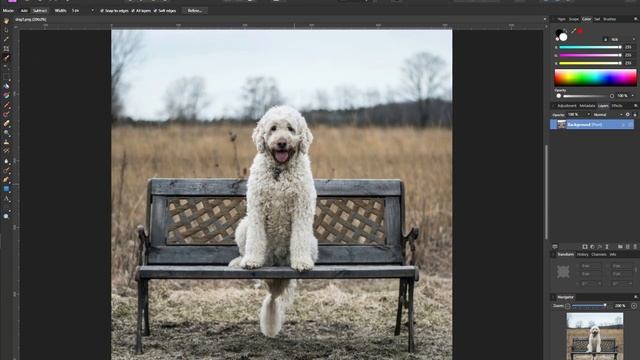The width and height of the screenshot is (640, 360).
Task: Click the Group Layers folder icon
Action: click(x=620, y=247)
